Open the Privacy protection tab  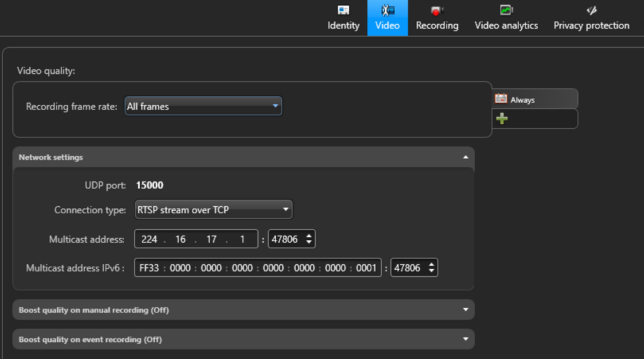591,25
